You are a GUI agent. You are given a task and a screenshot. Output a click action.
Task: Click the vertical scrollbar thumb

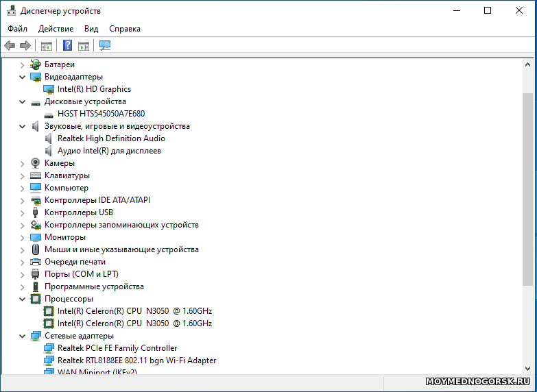coord(528,189)
